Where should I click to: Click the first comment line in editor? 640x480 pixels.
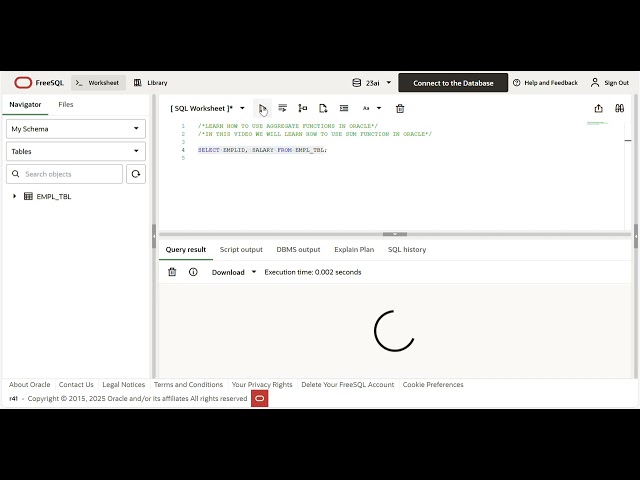288,126
